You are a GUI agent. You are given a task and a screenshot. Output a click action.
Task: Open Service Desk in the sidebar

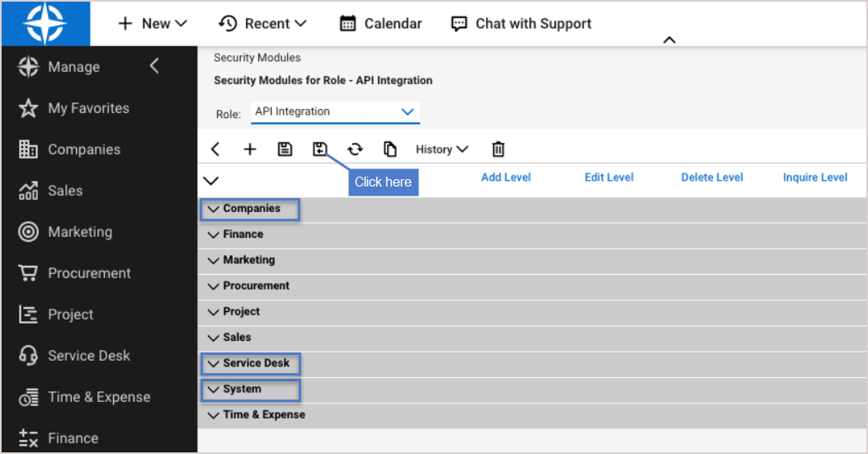74,356
